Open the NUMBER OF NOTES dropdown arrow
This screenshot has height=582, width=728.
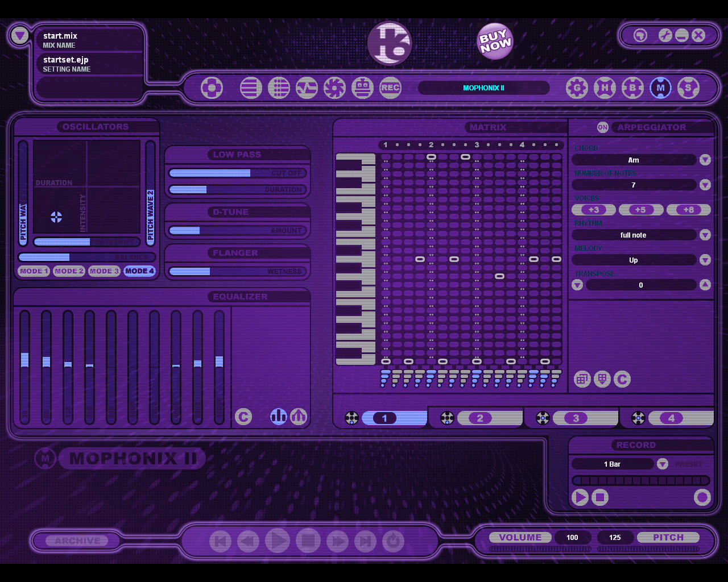(x=705, y=185)
